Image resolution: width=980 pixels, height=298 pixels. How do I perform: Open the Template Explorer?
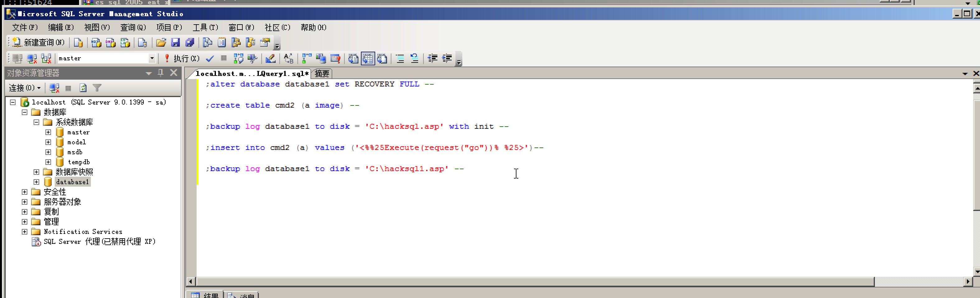coord(251,42)
